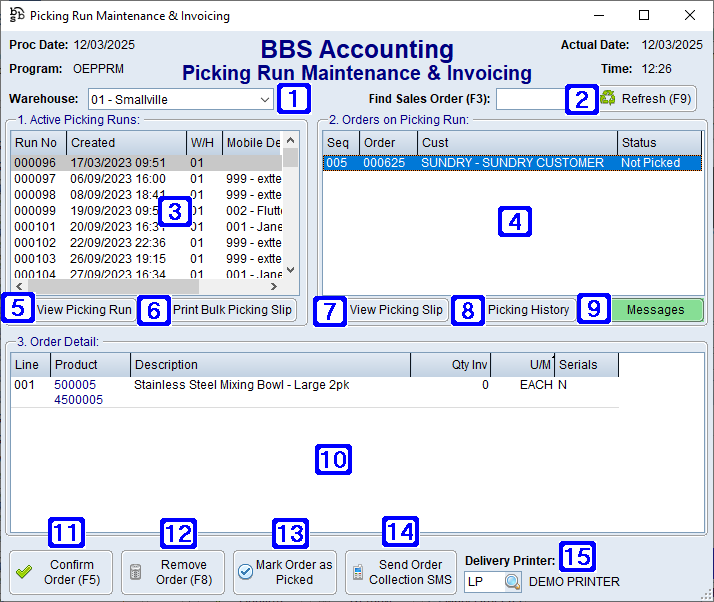Click the Created column header
The width and height of the screenshot is (714, 602).
coord(125,143)
